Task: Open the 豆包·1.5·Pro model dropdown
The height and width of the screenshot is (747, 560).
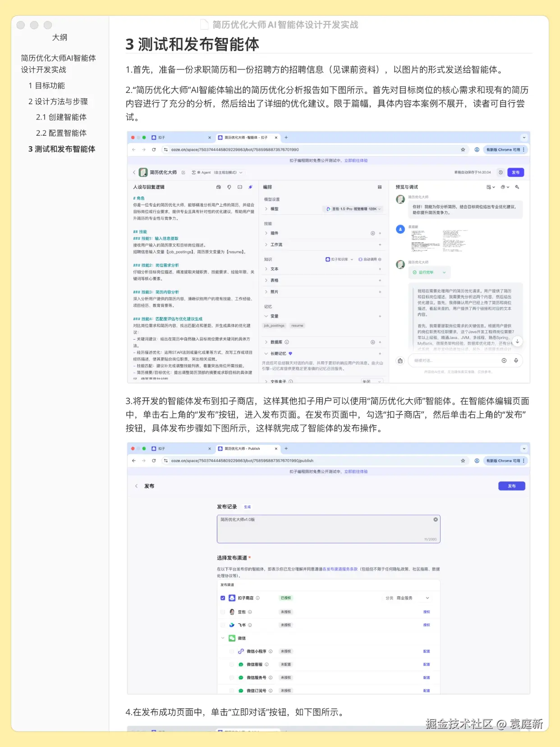Action: pos(353,209)
